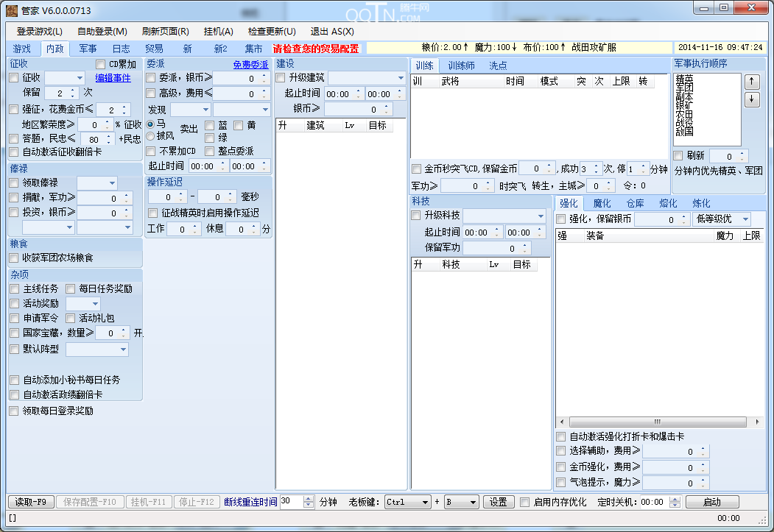Click the 启动 button
Viewport: 774px width, 532px height.
coord(711,501)
